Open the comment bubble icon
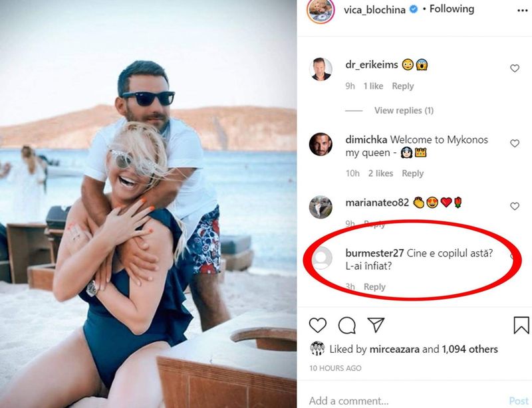The image size is (532, 408). [x=346, y=325]
